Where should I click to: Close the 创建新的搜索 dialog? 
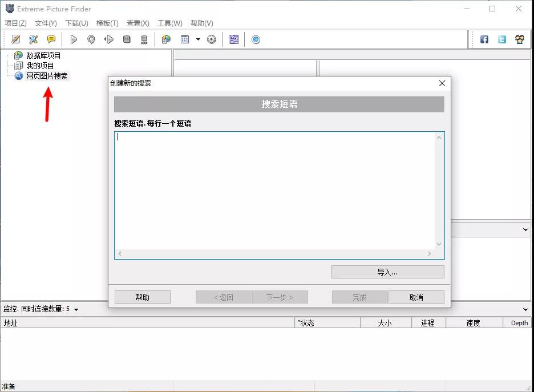442,83
